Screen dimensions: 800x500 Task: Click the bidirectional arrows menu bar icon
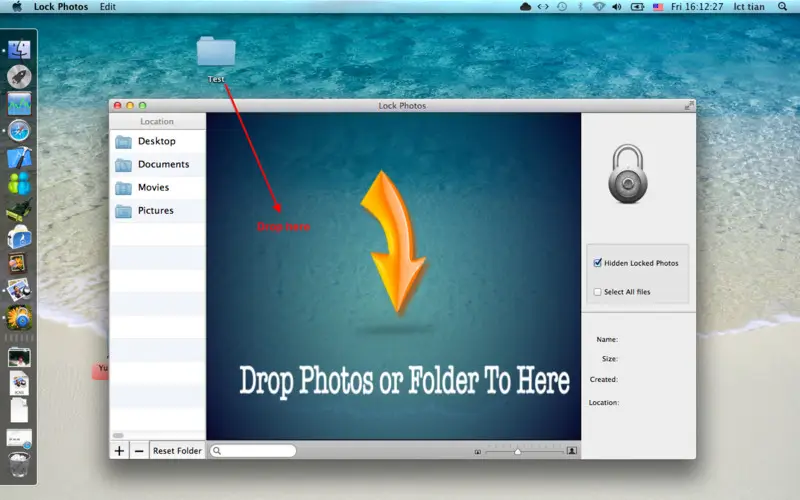pos(543,7)
